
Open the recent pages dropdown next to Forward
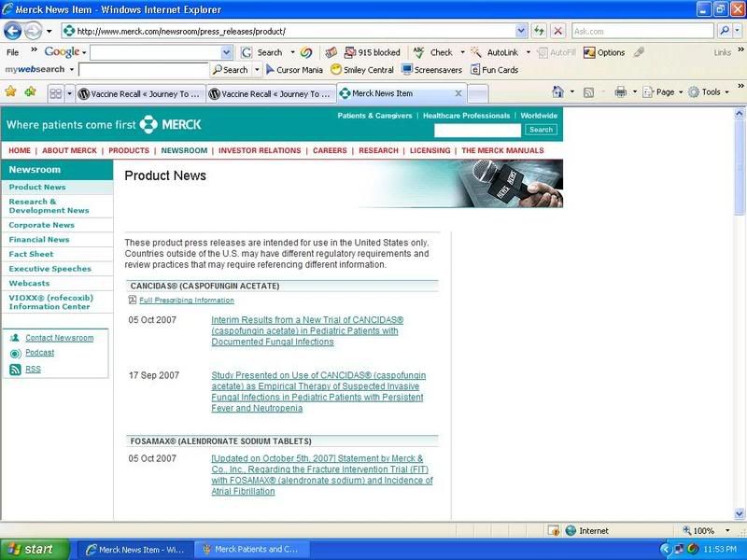(49, 32)
